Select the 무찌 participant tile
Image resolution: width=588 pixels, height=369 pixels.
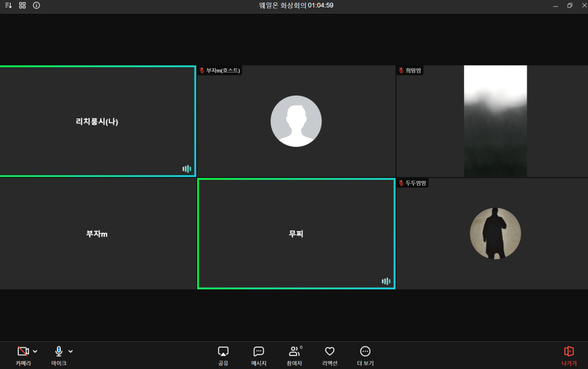click(295, 234)
